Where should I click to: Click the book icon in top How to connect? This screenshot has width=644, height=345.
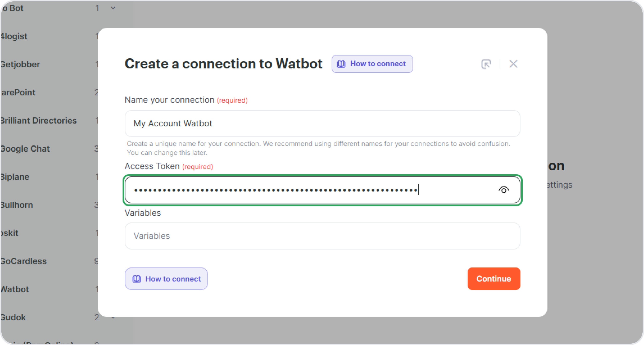click(x=341, y=64)
